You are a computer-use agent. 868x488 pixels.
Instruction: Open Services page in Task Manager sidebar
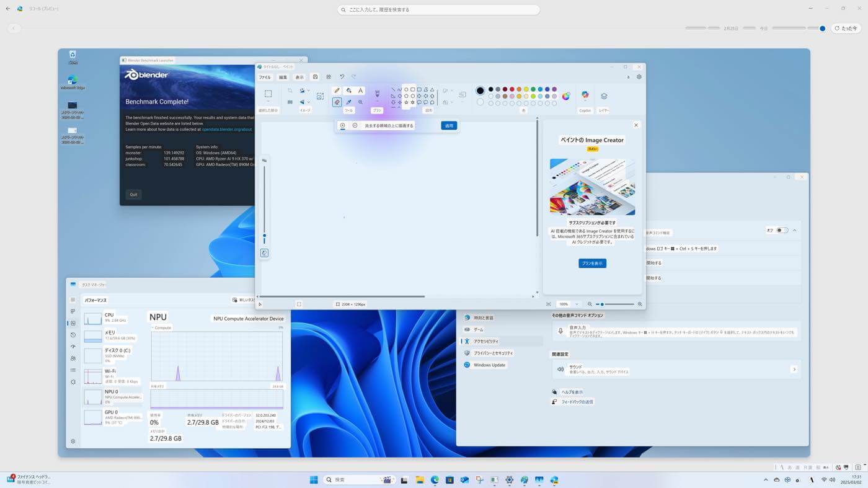73,382
